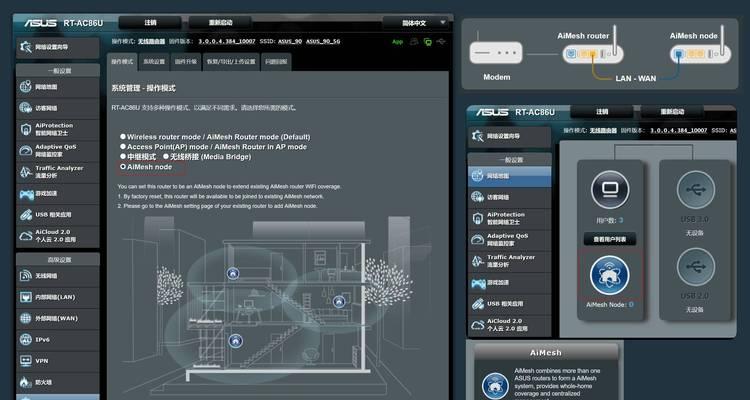Image resolution: width=750 pixels, height=400 pixels.
Task: Open IPv6 settings in sidebar
Action: click(x=57, y=340)
